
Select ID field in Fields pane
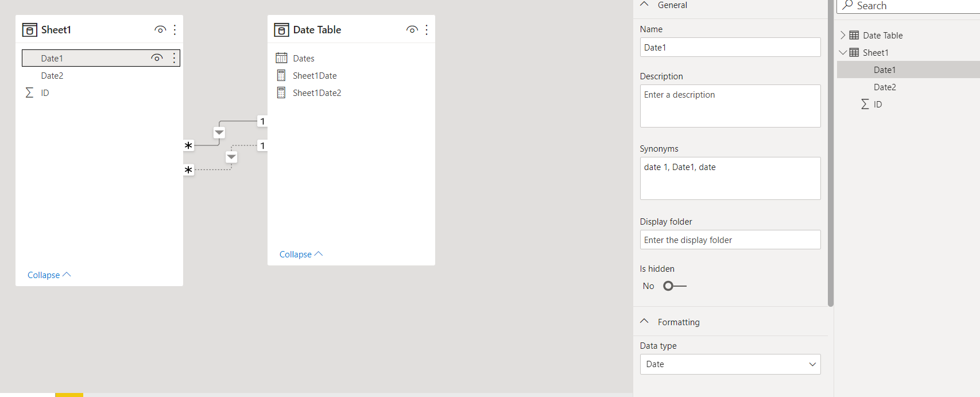(x=908, y=104)
